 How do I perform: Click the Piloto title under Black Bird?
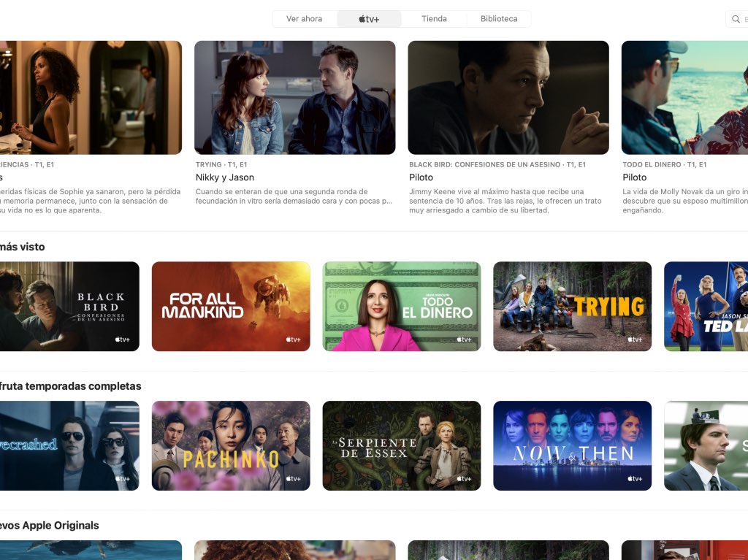[x=421, y=177]
